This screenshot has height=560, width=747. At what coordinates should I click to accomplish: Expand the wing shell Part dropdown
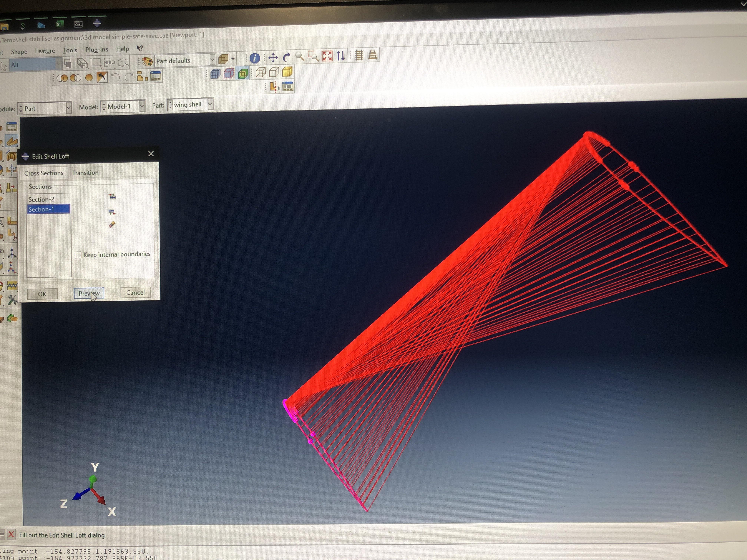tap(210, 104)
